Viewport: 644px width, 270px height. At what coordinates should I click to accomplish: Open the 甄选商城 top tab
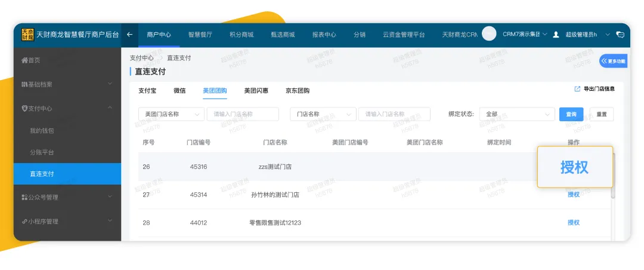pyautogui.click(x=283, y=35)
